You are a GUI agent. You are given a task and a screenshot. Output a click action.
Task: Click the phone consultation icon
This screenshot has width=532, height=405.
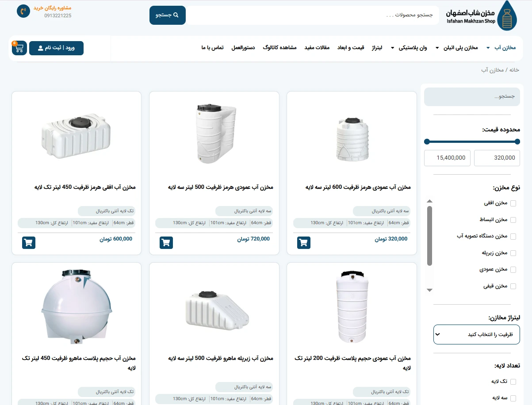(23, 11)
